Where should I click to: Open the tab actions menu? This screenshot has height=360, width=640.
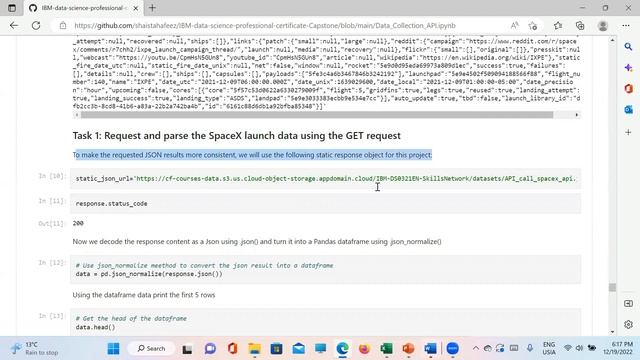12,8
